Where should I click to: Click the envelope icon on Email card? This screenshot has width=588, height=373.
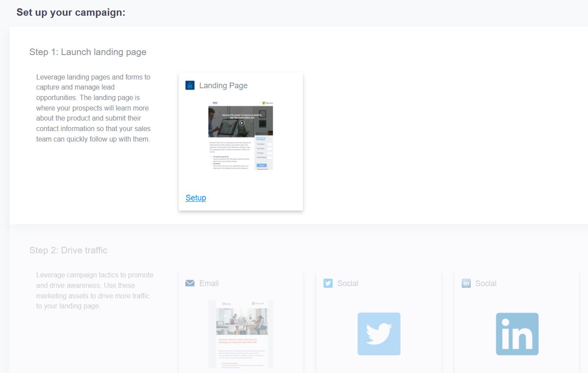pyautogui.click(x=190, y=283)
